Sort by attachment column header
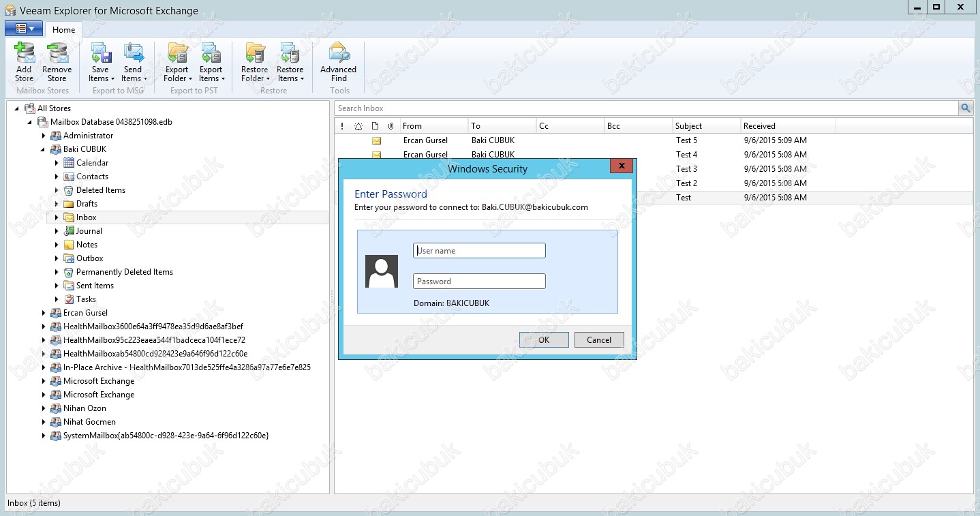 pyautogui.click(x=391, y=126)
